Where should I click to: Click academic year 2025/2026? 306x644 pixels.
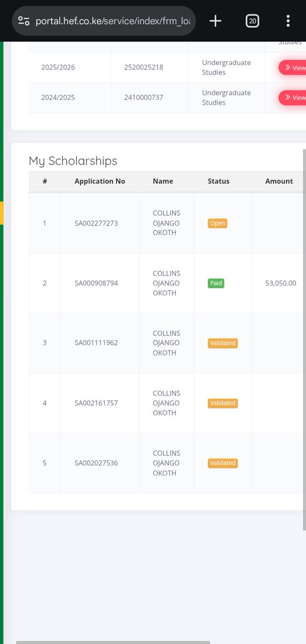(58, 68)
